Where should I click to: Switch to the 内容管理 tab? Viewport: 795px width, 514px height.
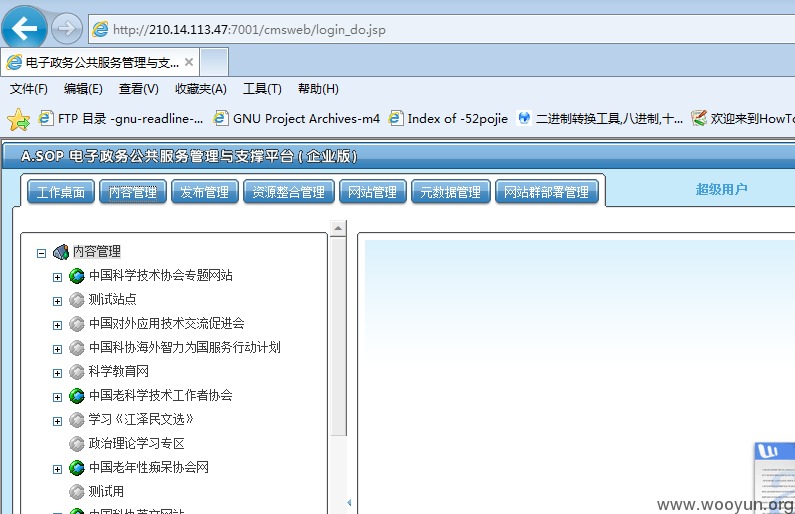[x=133, y=192]
